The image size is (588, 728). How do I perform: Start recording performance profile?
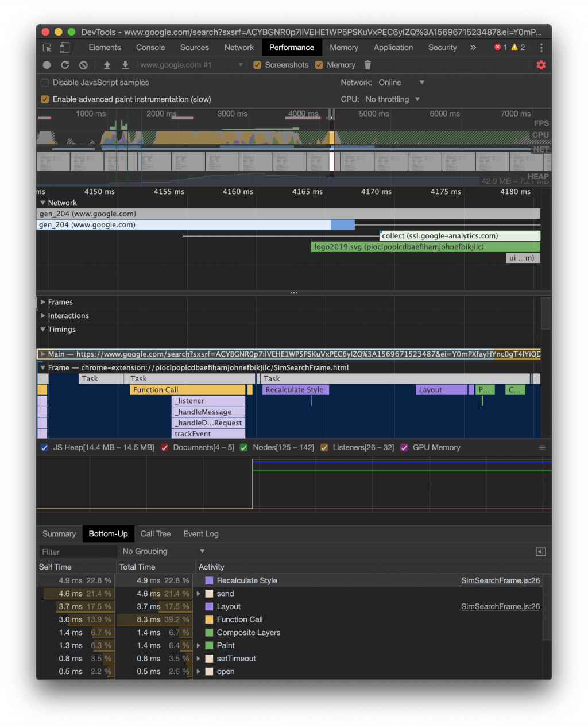(x=47, y=65)
